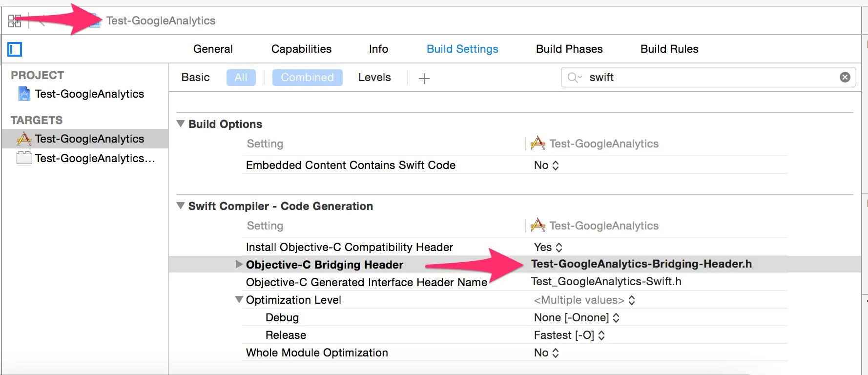This screenshot has height=375, width=868.
Task: Switch to Basic settings filter
Action: 195,78
